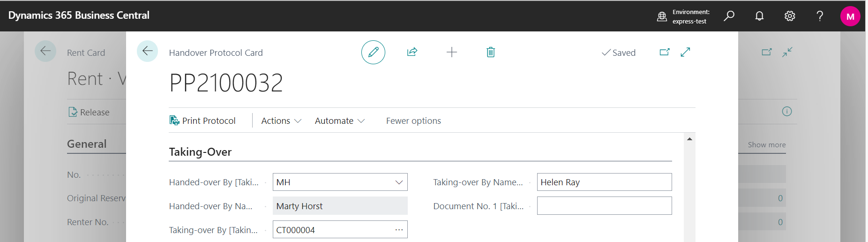
Task: Expand the Actions menu
Action: click(x=281, y=121)
